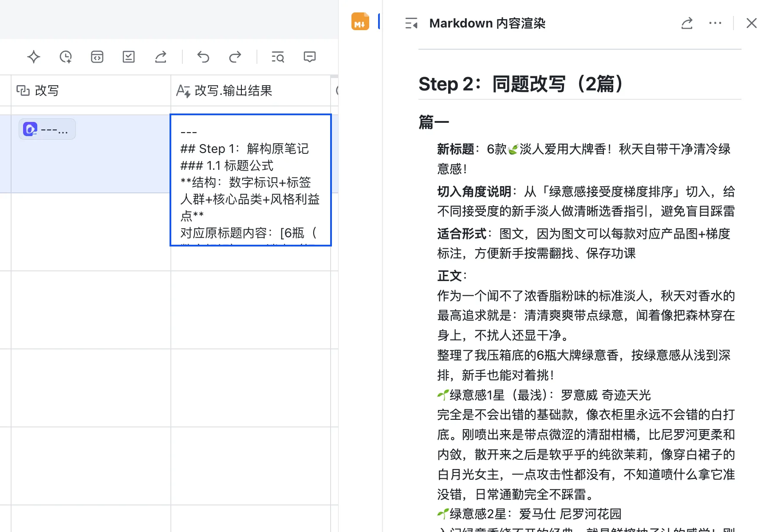765x532 pixels.
Task: Open the comments icon
Action: pyautogui.click(x=310, y=57)
